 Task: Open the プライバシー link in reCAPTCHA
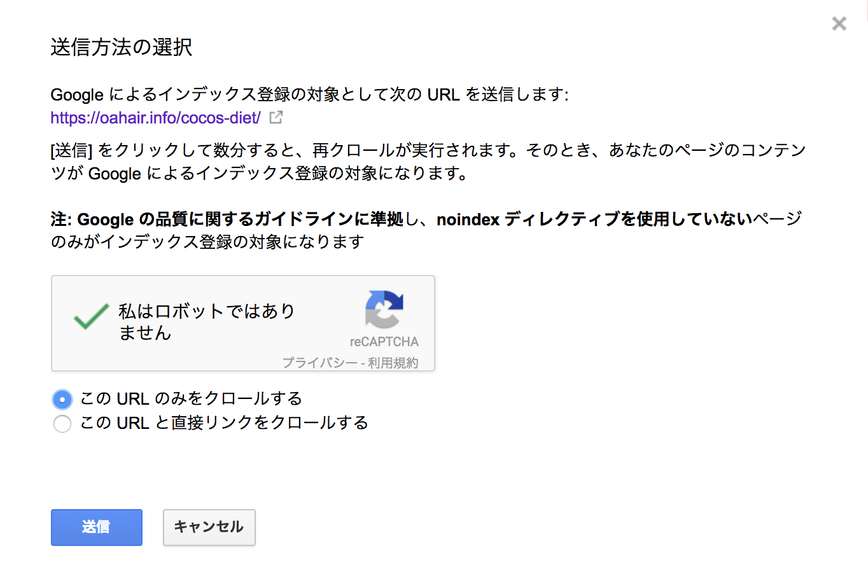click(319, 363)
